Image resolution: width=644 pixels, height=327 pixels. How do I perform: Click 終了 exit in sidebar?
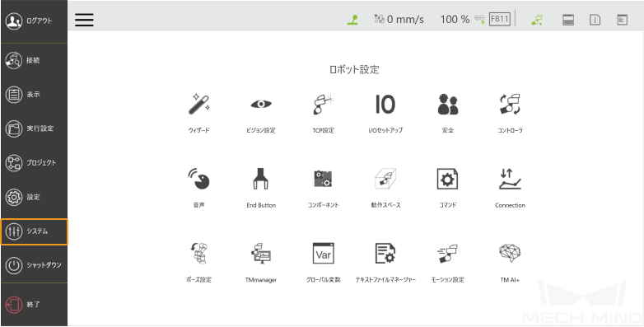34,305
